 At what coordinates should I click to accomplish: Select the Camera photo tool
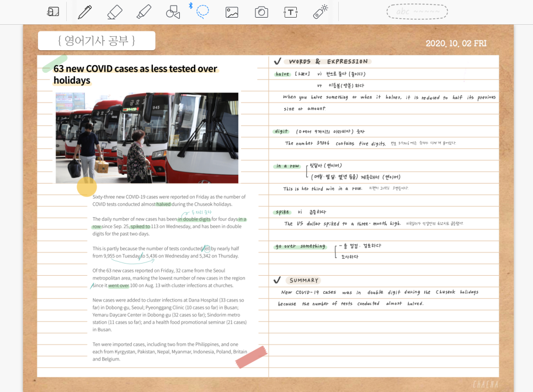tap(262, 12)
